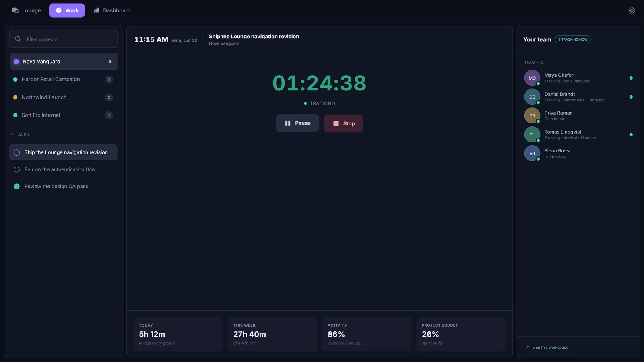Collapse the TASKS section

[19, 134]
